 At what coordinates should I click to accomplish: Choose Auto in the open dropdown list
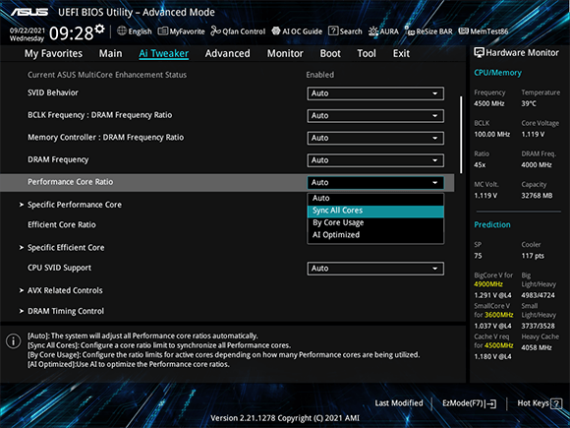[375, 199]
